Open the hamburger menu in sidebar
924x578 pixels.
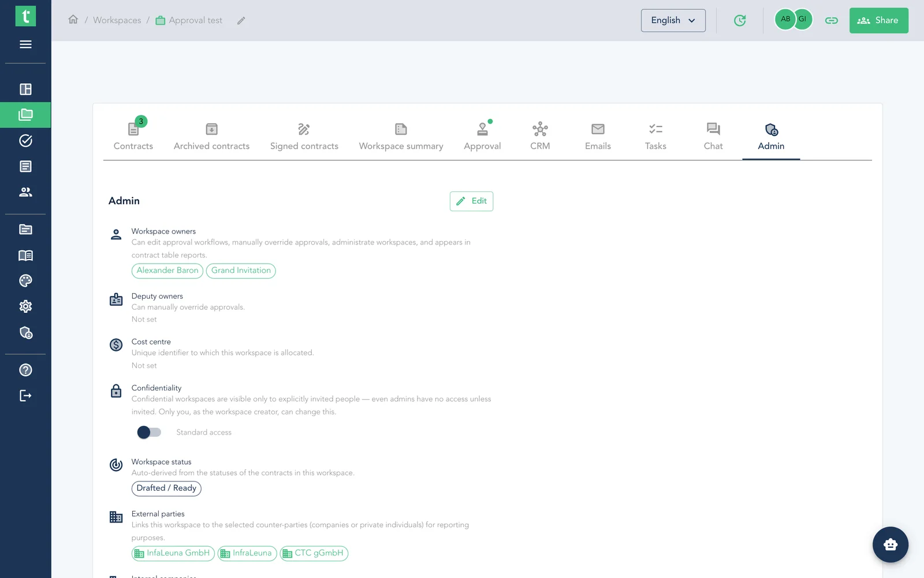point(25,45)
